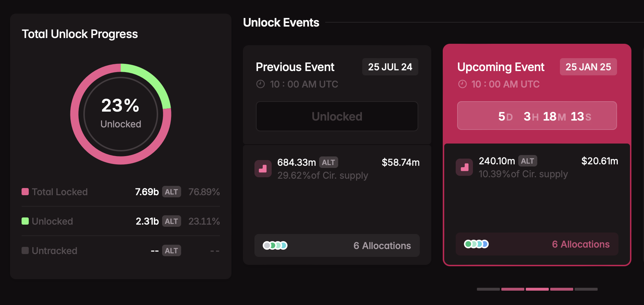Click Previous Event allocation color dots
The width and height of the screenshot is (644, 305).
[275, 246]
